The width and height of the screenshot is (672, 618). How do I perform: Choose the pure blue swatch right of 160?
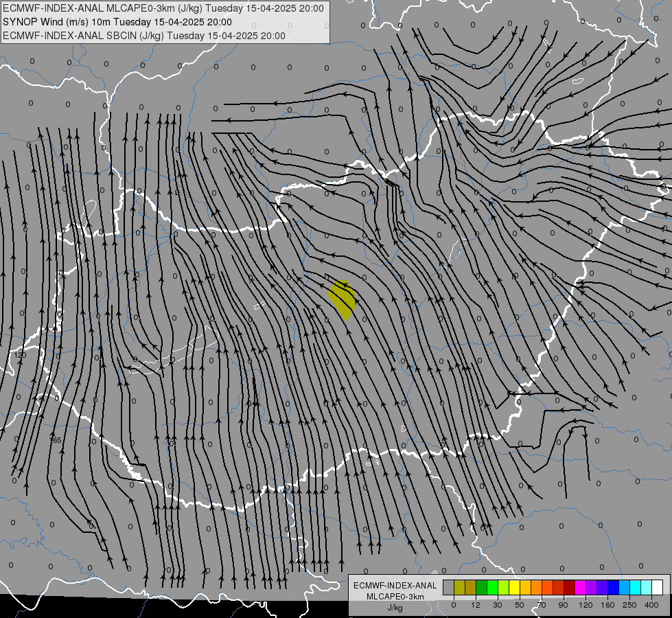614,588
